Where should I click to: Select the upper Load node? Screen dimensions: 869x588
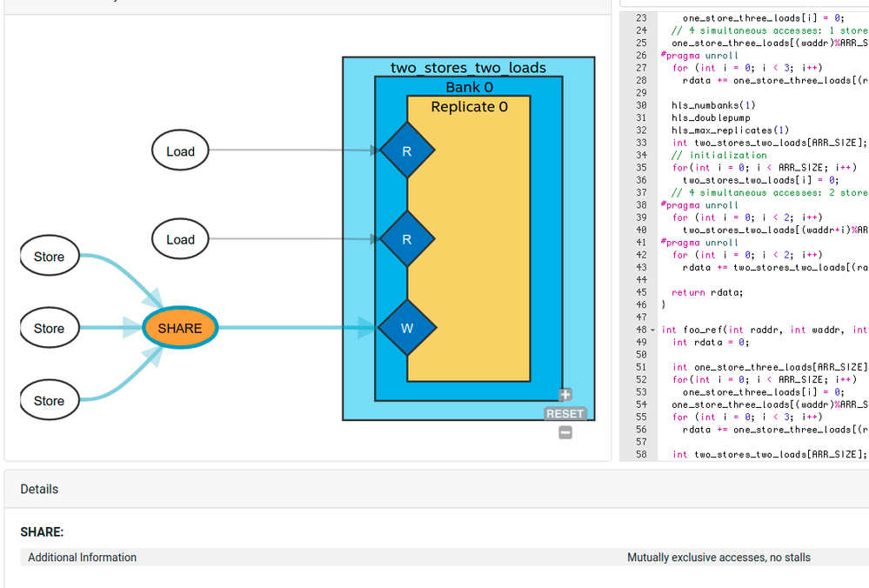click(180, 151)
